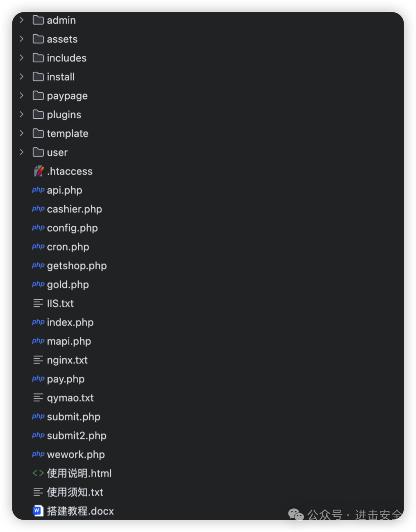
Task: Expand the includes folder chevron
Action: [22, 58]
